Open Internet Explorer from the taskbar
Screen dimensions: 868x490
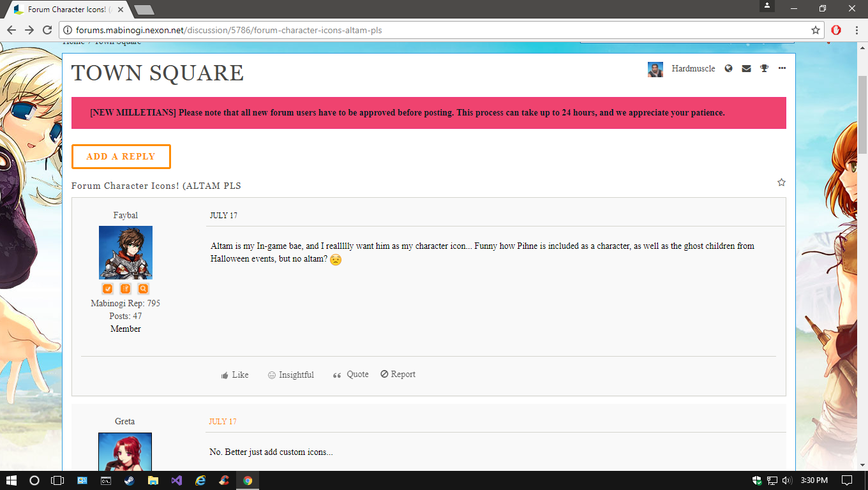tap(200, 480)
